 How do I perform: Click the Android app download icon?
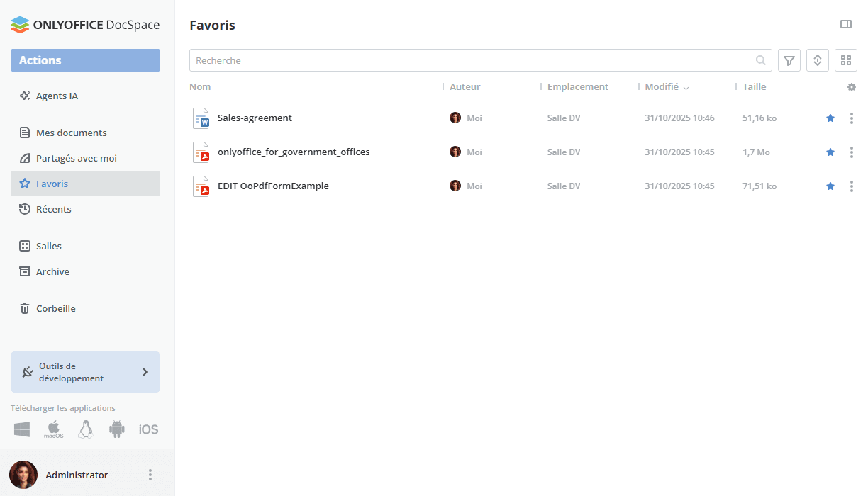click(117, 429)
